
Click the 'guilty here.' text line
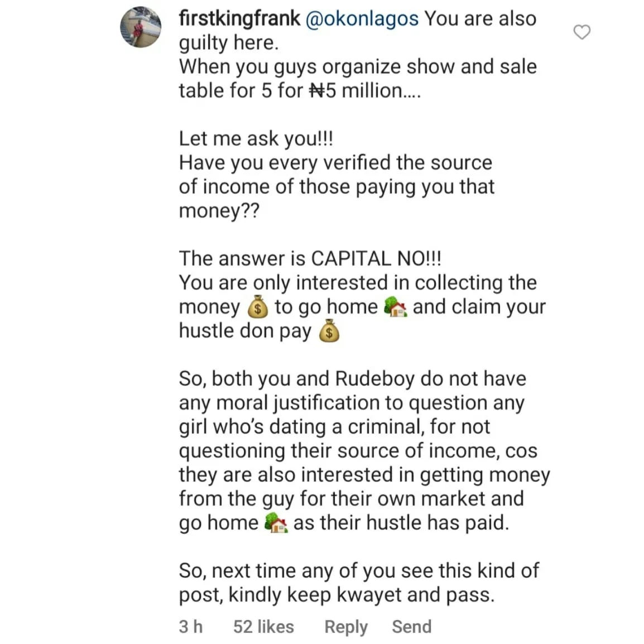point(229,43)
